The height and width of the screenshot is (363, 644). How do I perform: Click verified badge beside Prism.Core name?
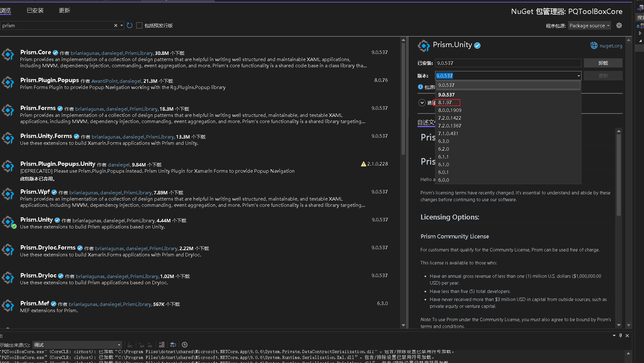pyautogui.click(x=56, y=53)
